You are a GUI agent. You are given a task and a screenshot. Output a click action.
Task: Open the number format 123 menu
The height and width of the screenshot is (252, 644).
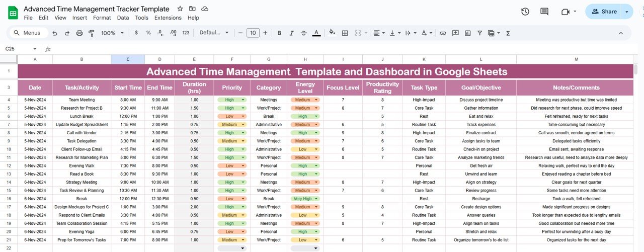click(x=186, y=33)
